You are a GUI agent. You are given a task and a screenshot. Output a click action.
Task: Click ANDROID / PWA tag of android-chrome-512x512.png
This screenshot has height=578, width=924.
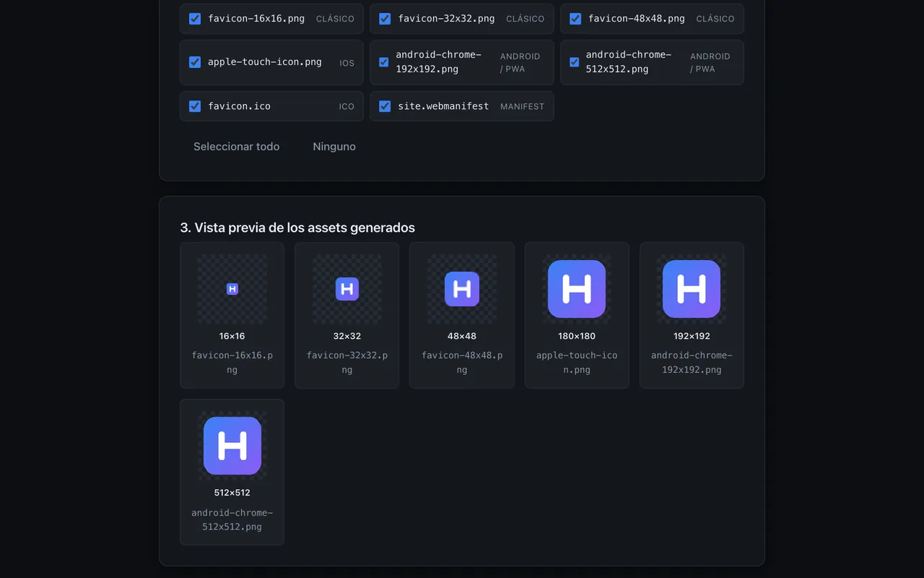pos(710,63)
